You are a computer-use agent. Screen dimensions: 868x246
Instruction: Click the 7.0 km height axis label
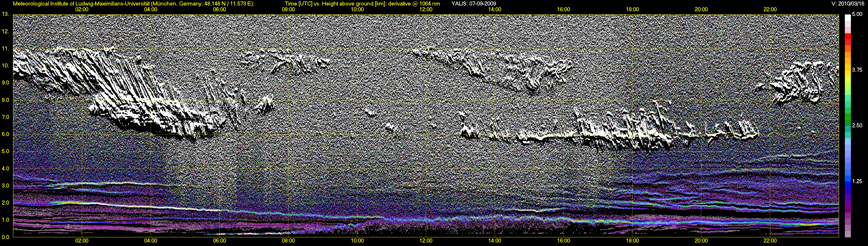(x=5, y=117)
